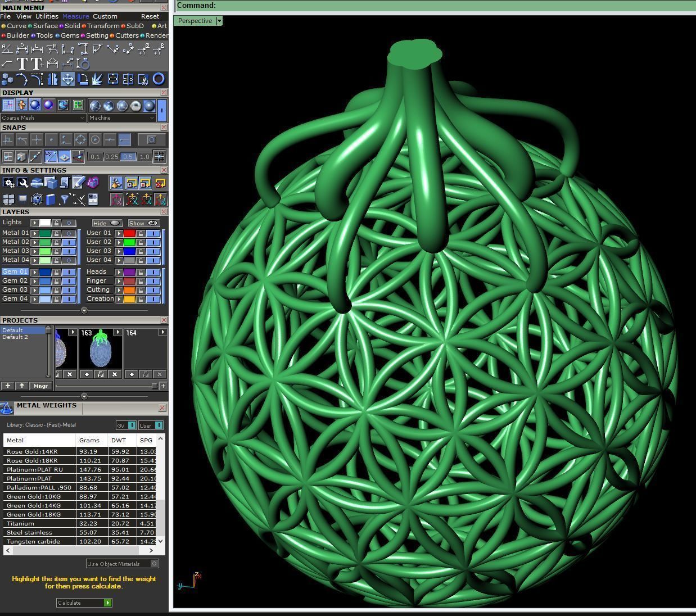Screen dimensions: 696x616
Task: Select the blue Torus ring icon
Action: click(159, 79)
